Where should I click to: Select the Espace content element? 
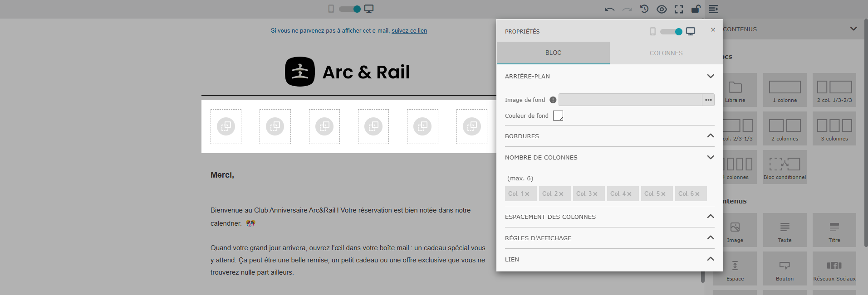coord(735,269)
